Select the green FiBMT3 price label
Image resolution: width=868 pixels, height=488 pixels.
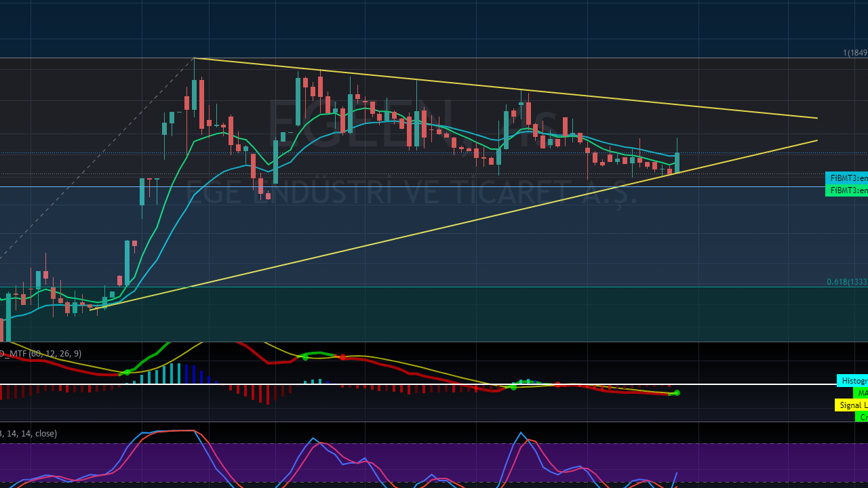pos(846,190)
